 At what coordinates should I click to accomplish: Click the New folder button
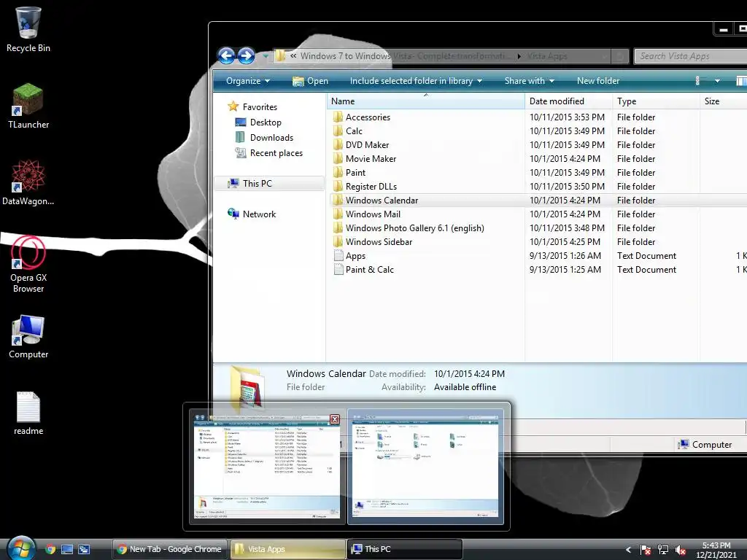[x=598, y=81]
